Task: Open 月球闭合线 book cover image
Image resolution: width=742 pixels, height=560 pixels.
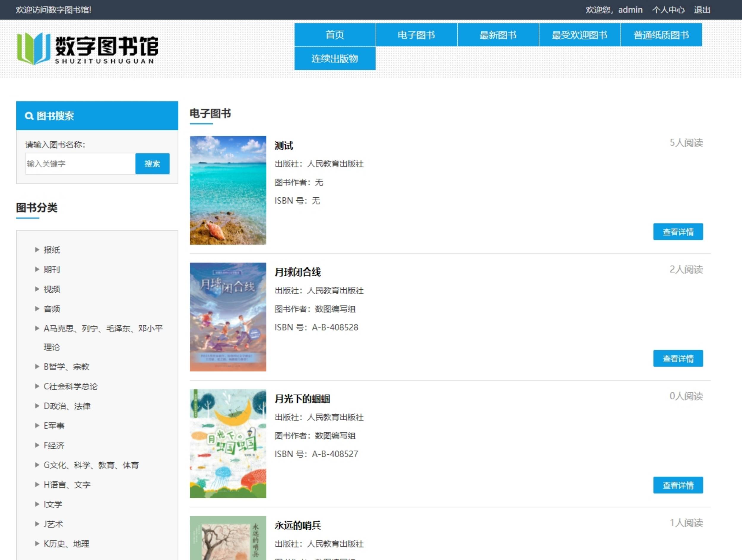Action: [228, 317]
